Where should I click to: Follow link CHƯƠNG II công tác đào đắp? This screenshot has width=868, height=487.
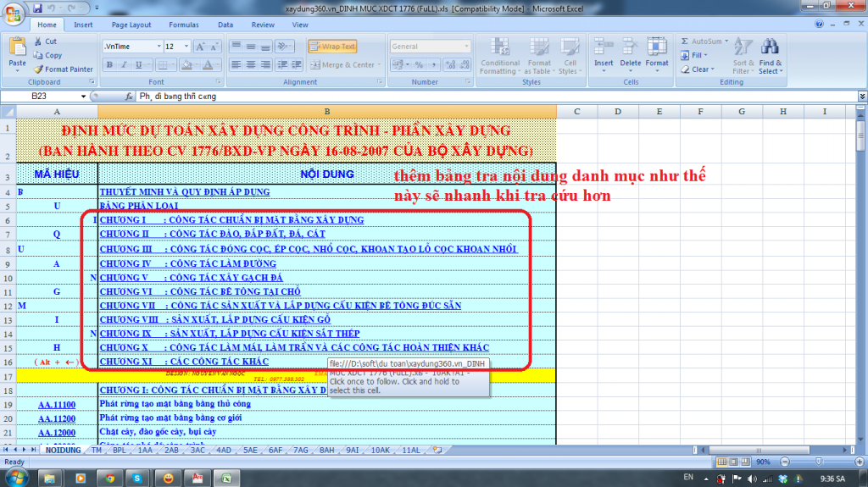pyautogui.click(x=213, y=234)
